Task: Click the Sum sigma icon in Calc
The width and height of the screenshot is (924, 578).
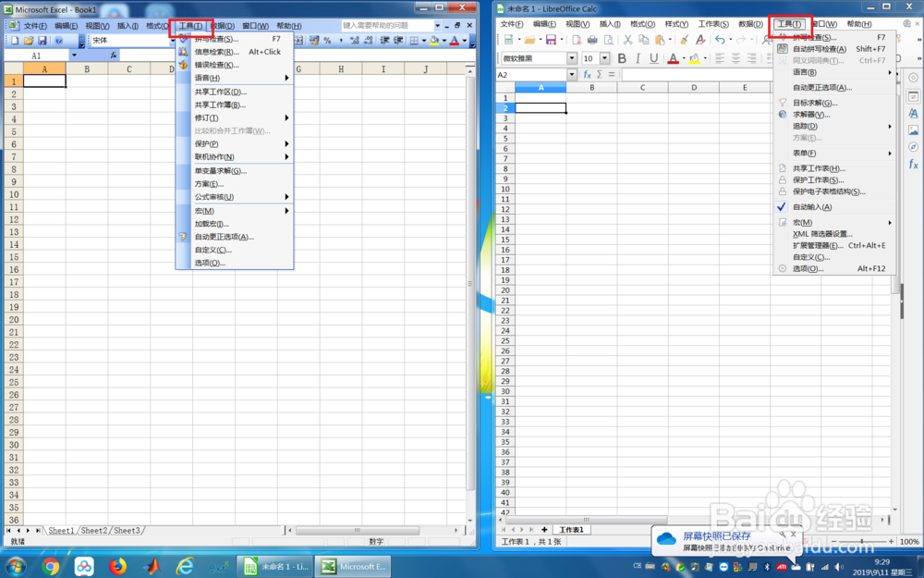Action: [x=600, y=74]
